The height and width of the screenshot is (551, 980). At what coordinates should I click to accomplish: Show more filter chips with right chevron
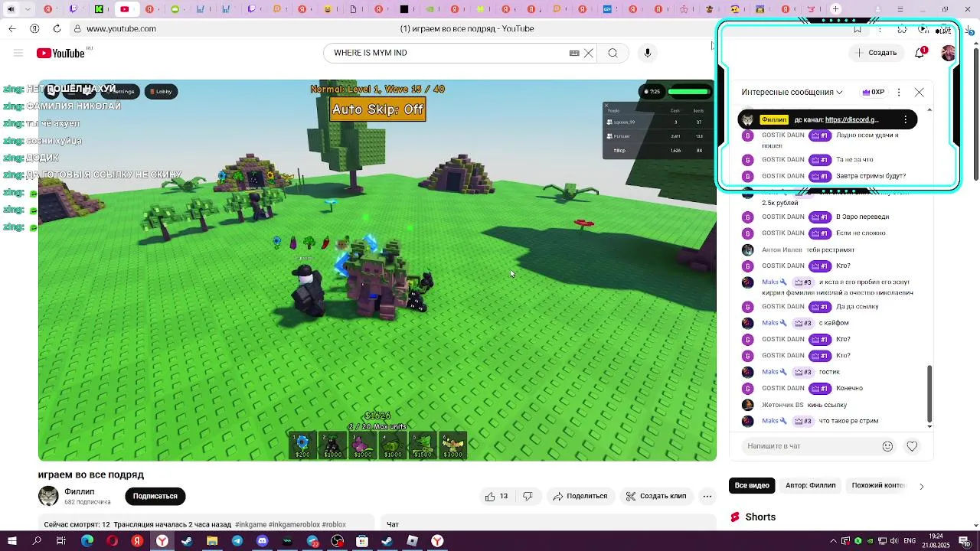(x=921, y=486)
